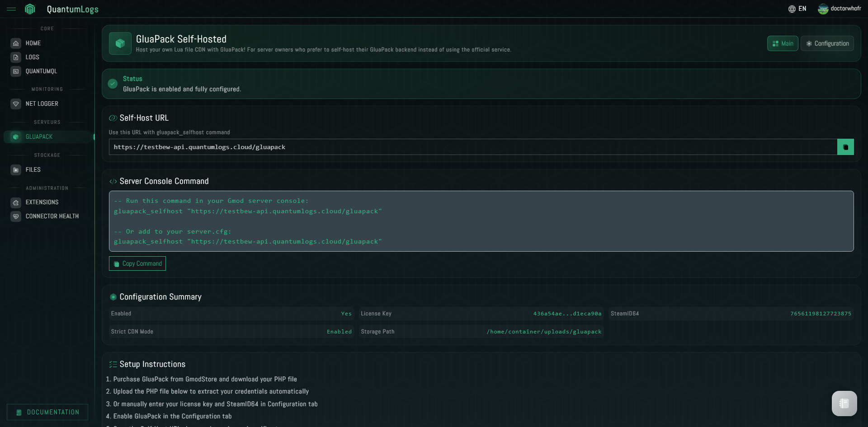868x427 pixels.
Task: Click the QuantumLogs brand title
Action: coord(73,9)
